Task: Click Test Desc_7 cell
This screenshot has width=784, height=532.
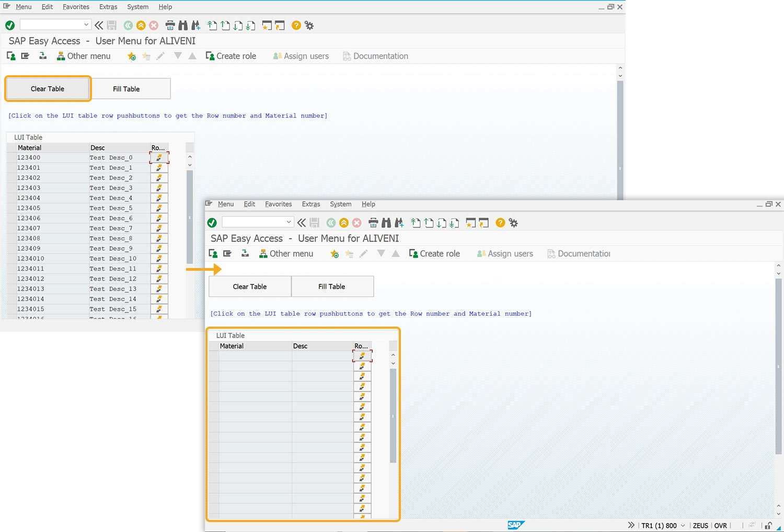Action: click(119, 228)
